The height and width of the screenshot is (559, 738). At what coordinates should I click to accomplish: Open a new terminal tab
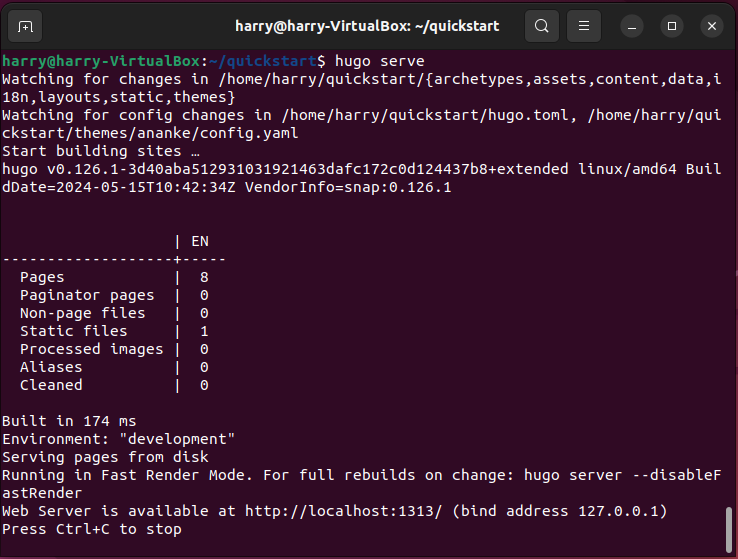click(x=26, y=25)
